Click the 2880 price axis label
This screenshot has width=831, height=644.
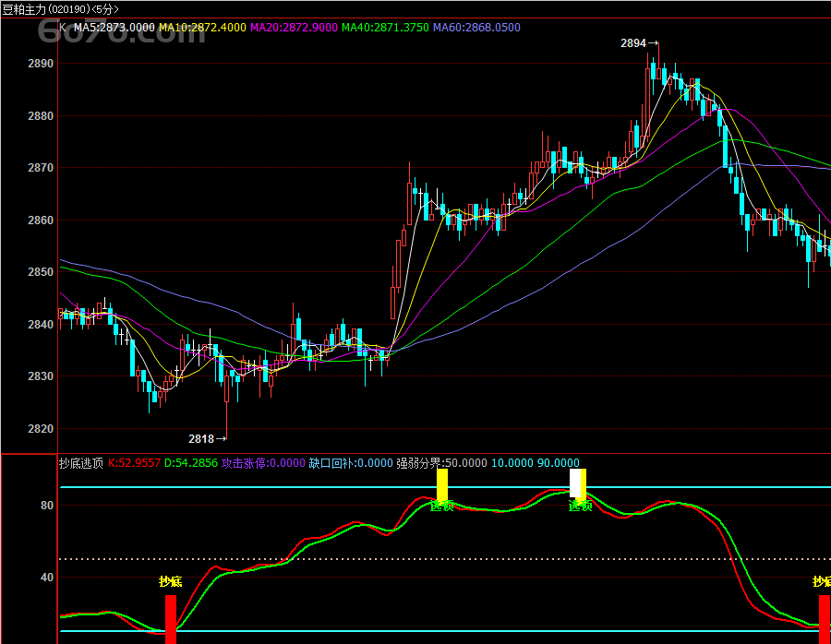click(x=41, y=115)
